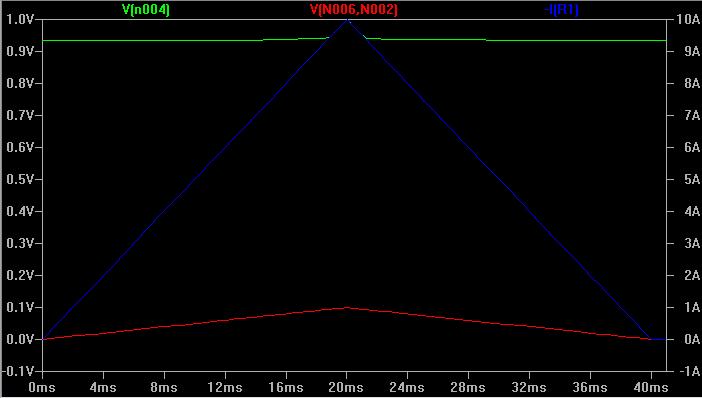Click the -0.1V label on left axis
Screen dimensions: 702x398
[18, 372]
